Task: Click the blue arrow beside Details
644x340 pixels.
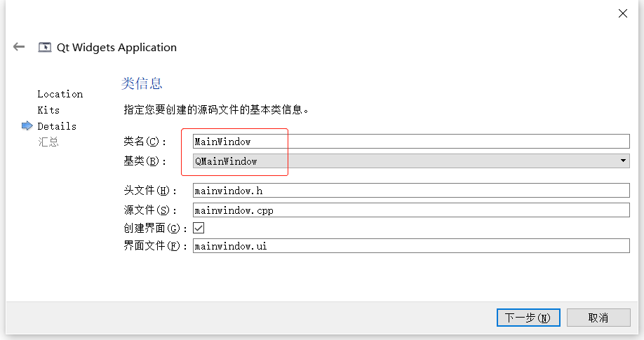Action: (27, 126)
